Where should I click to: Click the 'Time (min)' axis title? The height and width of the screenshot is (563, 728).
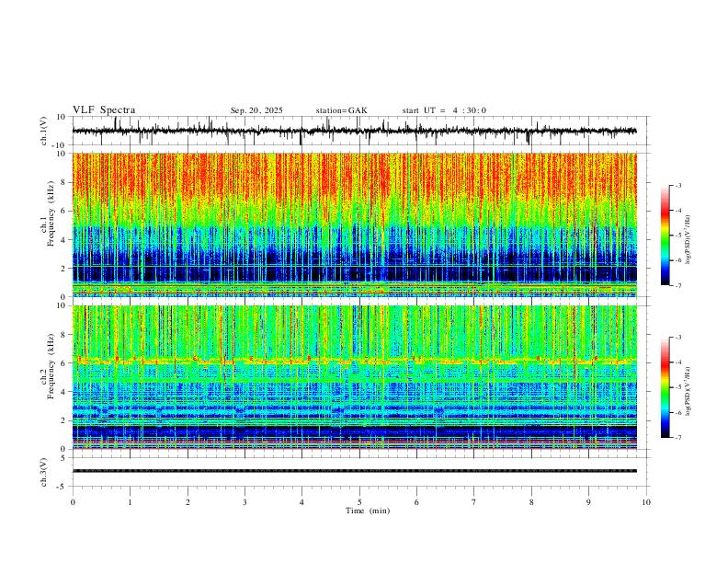[368, 511]
